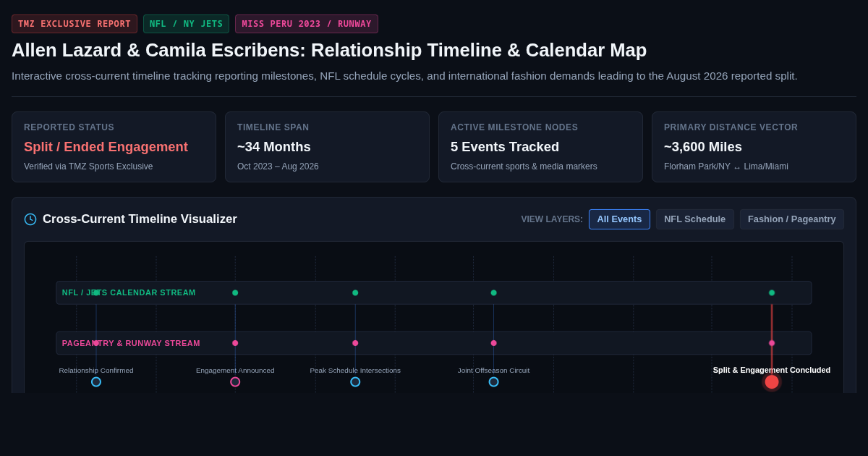Click the Relationship Confirmed label
The height and width of the screenshot is (456, 868).
96,371
